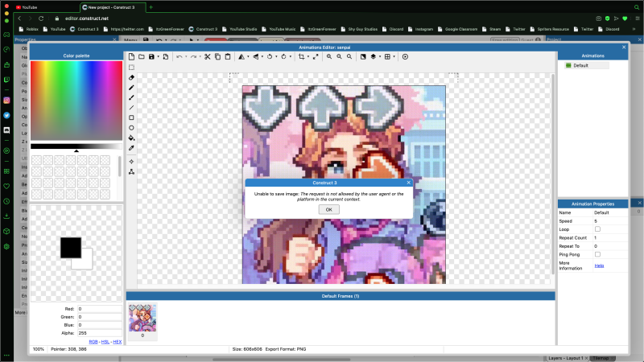This screenshot has height=362, width=644.
Task: Toggle the Loop checkbox
Action: click(597, 229)
